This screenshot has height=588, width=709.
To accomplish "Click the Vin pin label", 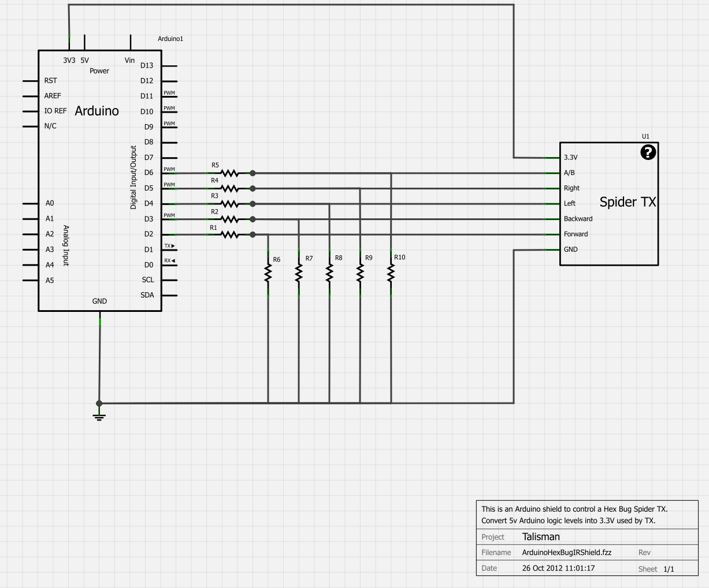I will pos(129,61).
